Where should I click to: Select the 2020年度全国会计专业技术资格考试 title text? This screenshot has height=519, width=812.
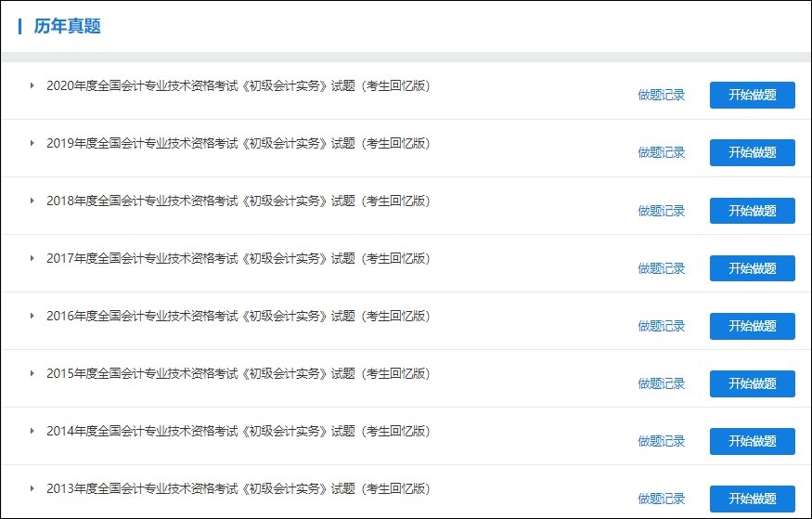pyautogui.click(x=238, y=85)
